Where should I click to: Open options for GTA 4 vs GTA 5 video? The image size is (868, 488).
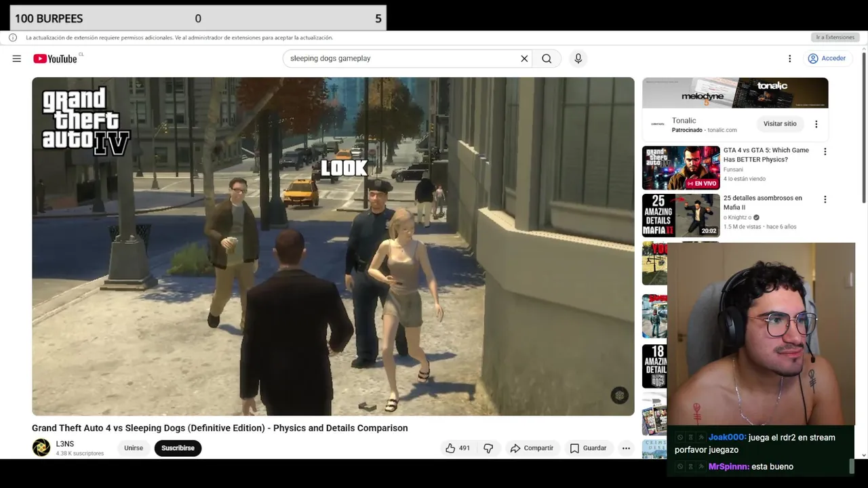[825, 152]
